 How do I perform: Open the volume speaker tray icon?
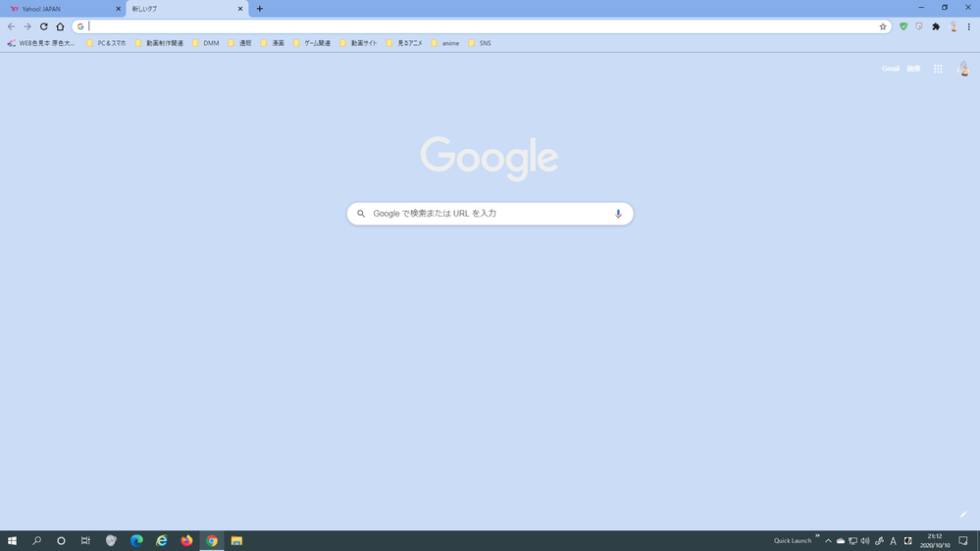(x=865, y=541)
